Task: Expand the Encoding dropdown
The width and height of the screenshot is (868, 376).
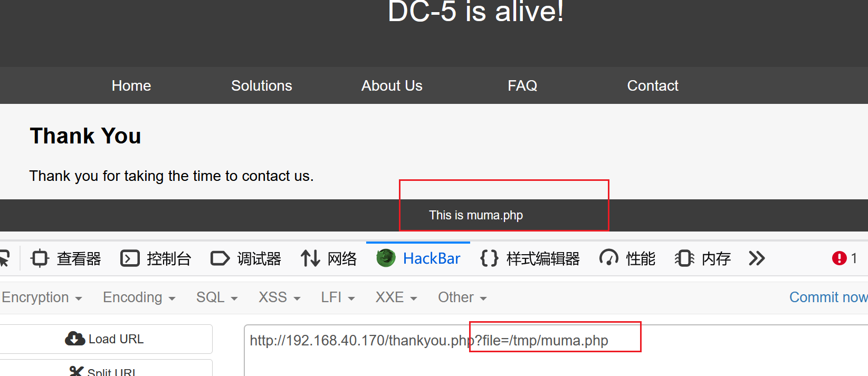Action: click(x=139, y=297)
